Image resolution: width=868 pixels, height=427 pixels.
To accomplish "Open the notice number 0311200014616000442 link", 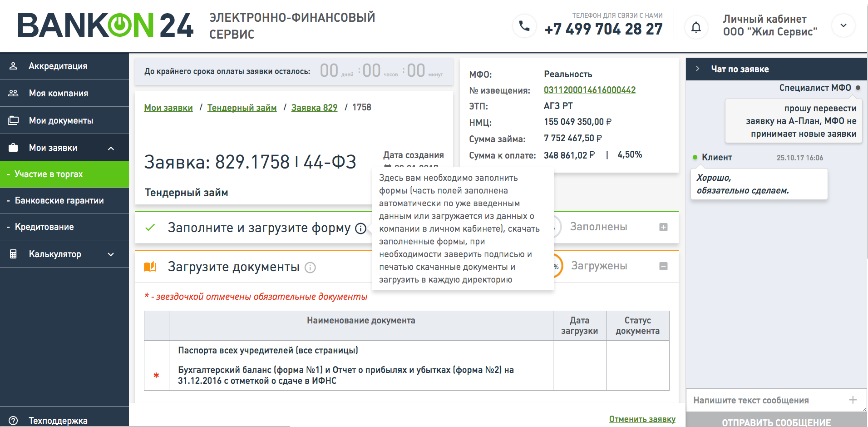I will pos(589,90).
